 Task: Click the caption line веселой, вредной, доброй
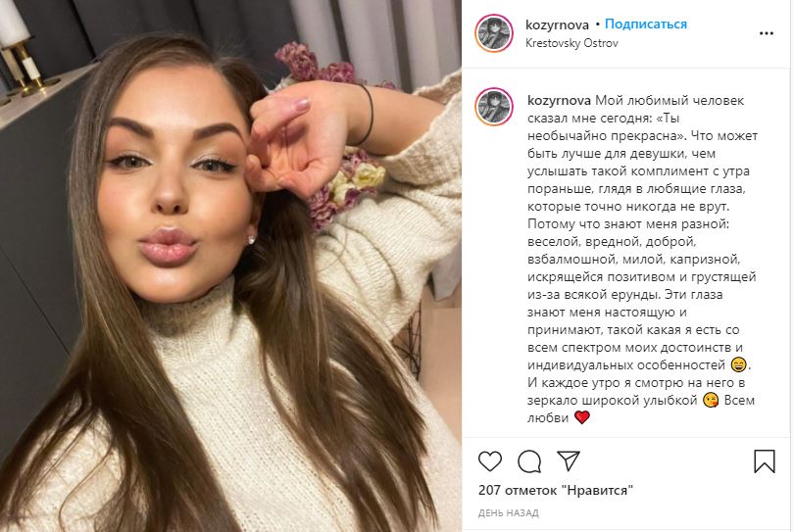click(x=612, y=241)
